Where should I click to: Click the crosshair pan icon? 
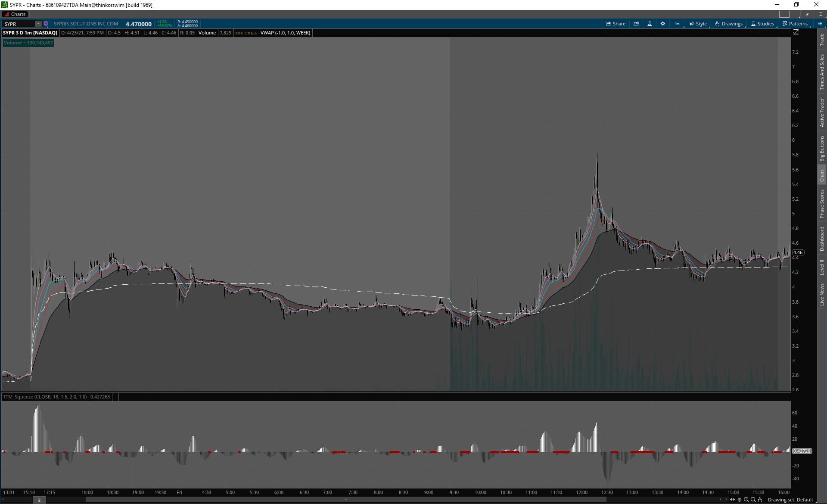coord(740,500)
